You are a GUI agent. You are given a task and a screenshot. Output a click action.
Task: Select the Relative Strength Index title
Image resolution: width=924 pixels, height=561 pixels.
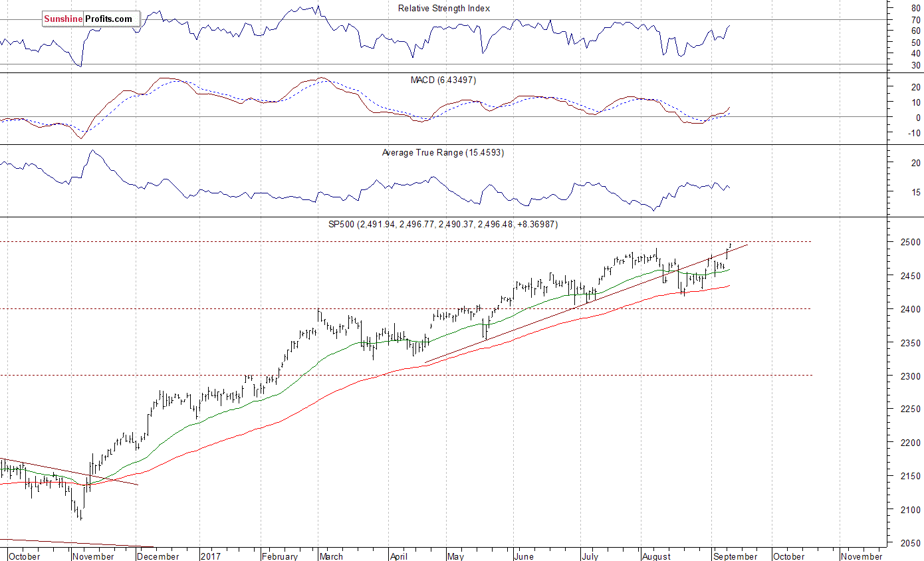pos(444,9)
